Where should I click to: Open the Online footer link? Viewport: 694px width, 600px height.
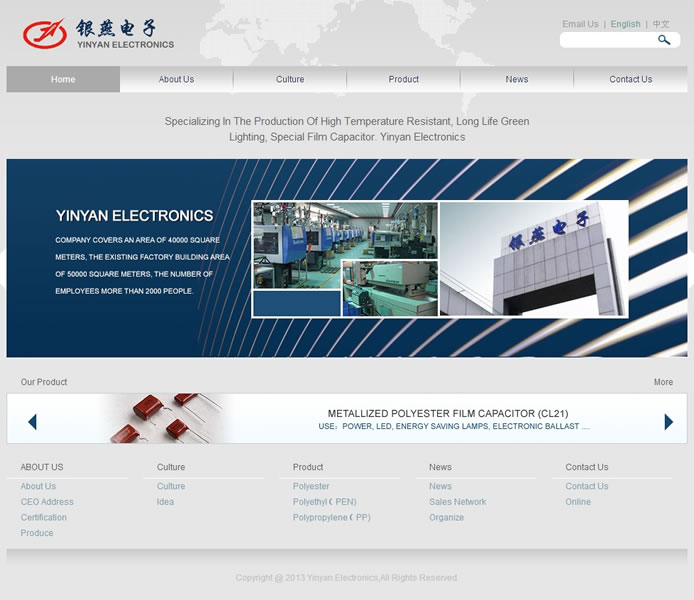[578, 502]
